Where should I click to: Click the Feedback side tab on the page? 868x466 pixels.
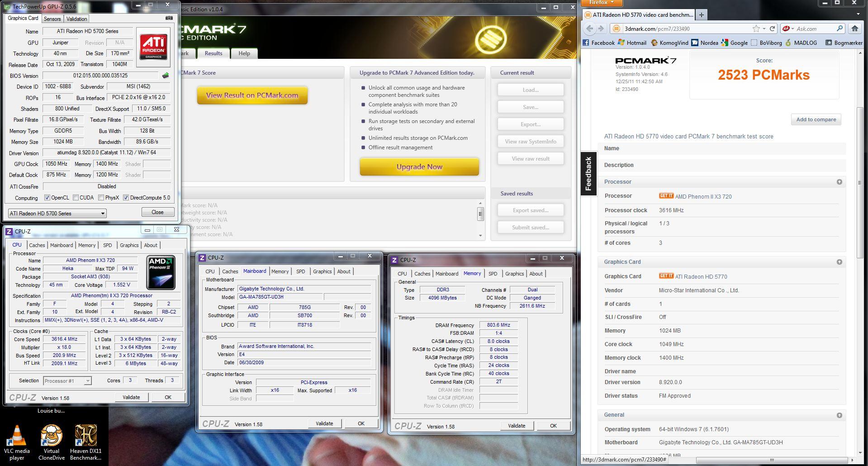588,174
